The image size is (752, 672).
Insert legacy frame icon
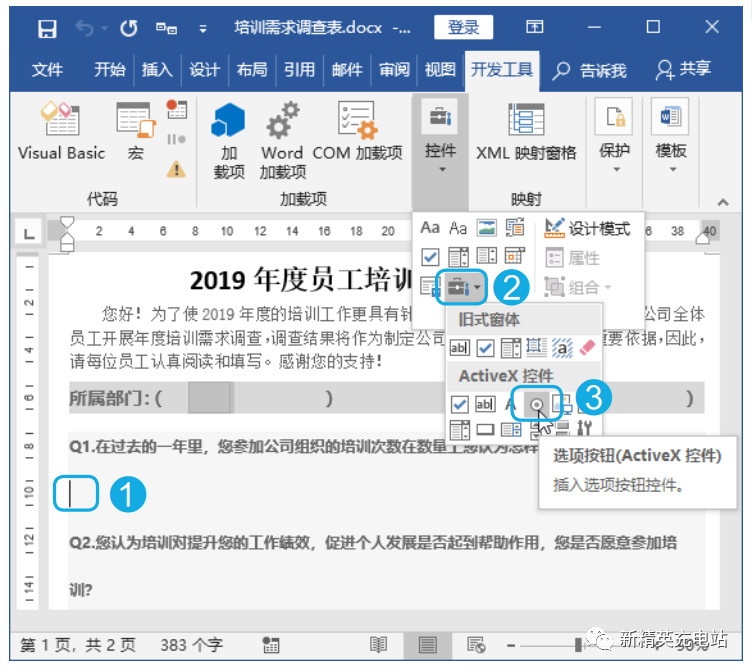[536, 347]
